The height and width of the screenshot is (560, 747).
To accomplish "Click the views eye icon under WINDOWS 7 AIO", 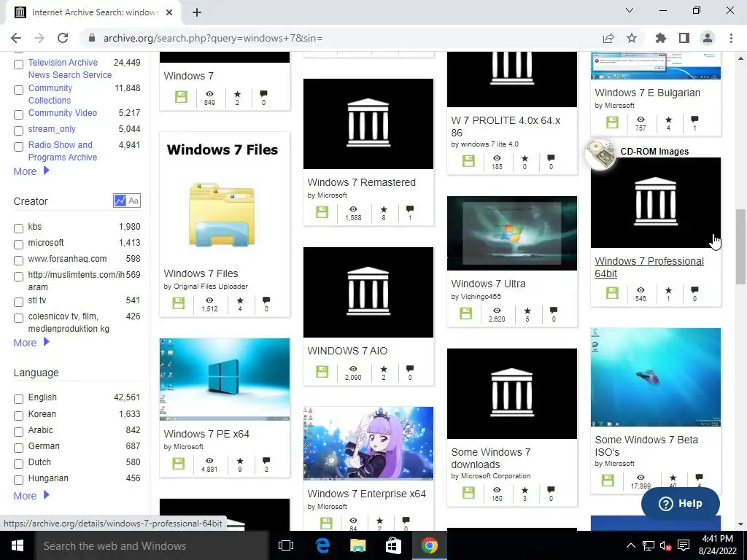I will point(353,369).
